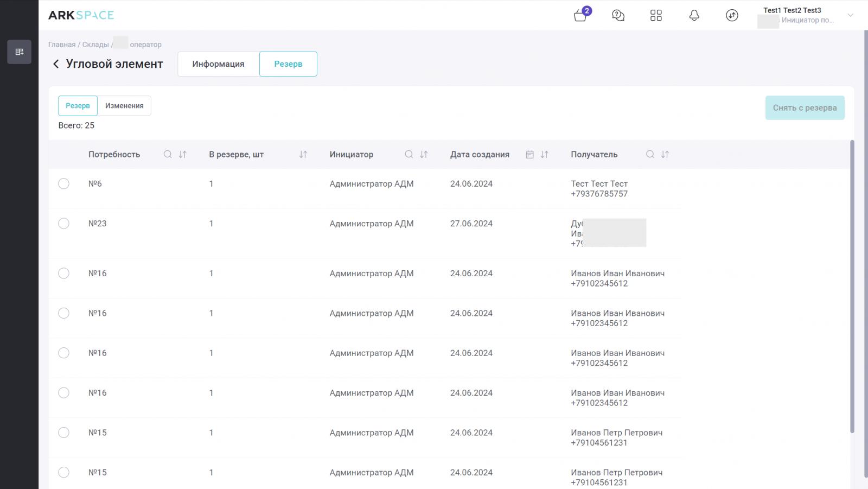Screen dimensions: 868x489
Task: Click the date 27.06.2024 cell
Action: [x=471, y=224]
